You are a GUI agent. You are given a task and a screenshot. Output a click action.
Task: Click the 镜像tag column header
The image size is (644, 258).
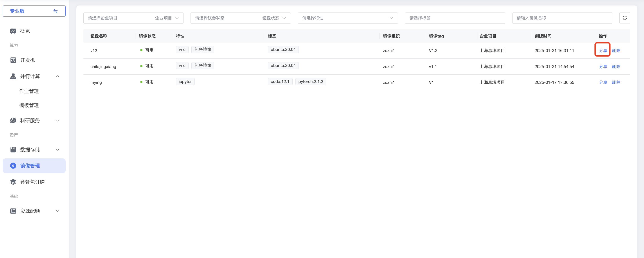436,36
